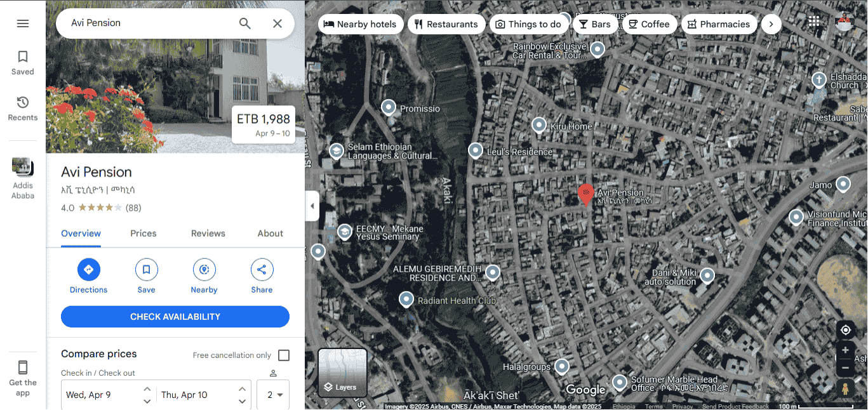Click the CHECK AVAILABILITY button
The image size is (868, 410).
(x=175, y=317)
